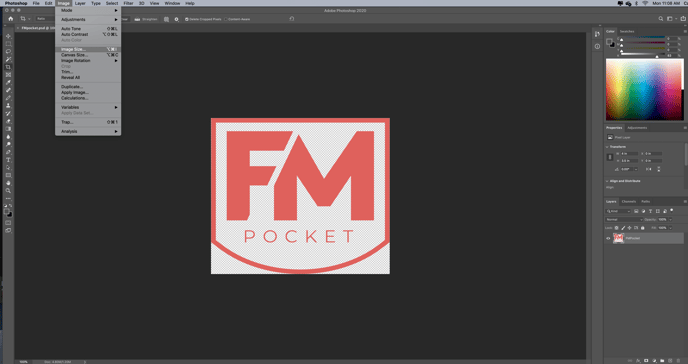Choose Trim from Image menu

click(x=88, y=71)
